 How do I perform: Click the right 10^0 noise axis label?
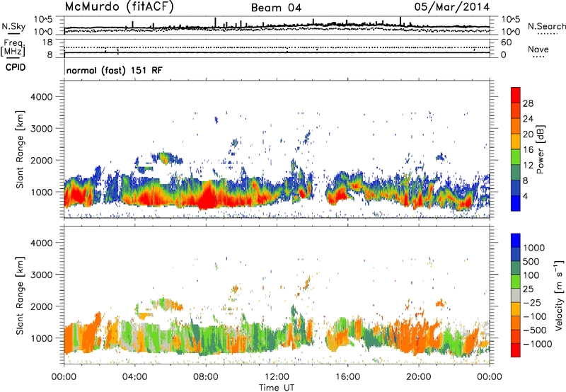pos(511,32)
